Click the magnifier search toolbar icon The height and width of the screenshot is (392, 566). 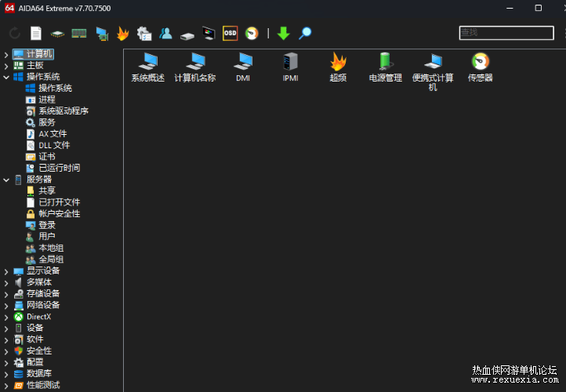click(x=305, y=33)
